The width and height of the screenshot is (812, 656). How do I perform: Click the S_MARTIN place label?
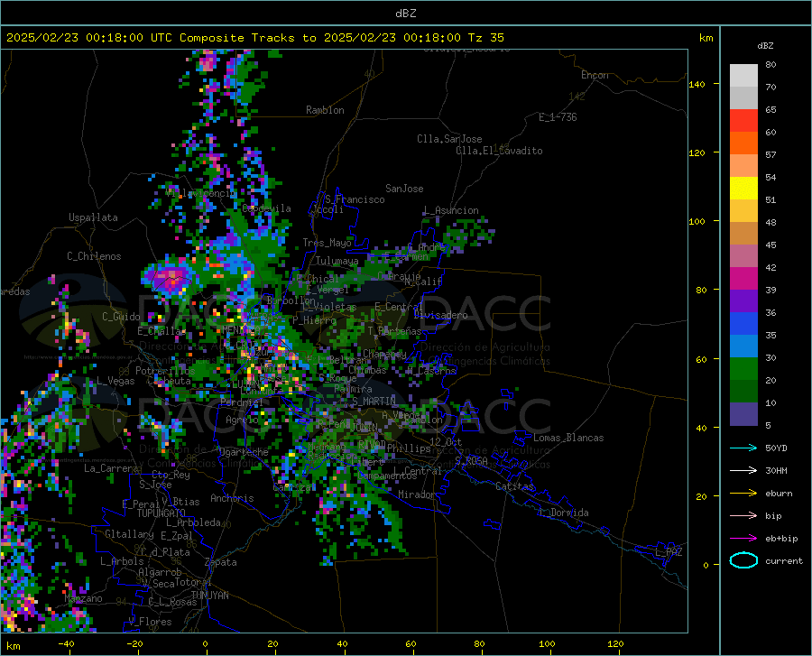pyautogui.click(x=374, y=402)
